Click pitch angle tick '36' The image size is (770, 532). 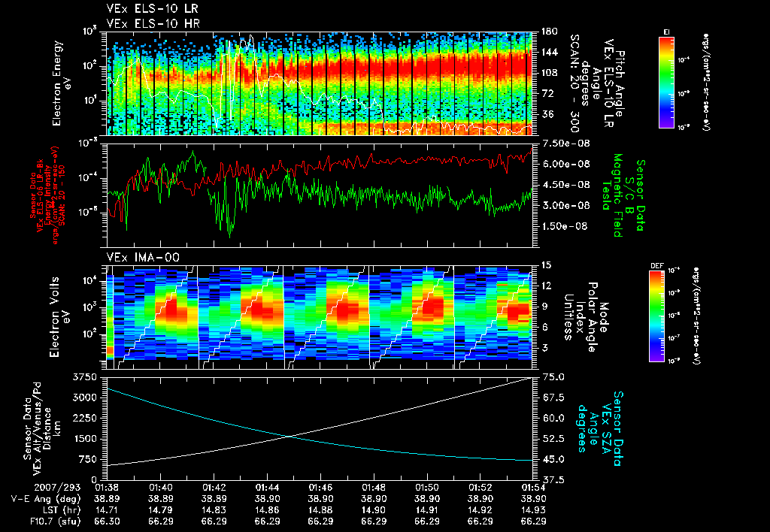(x=547, y=114)
